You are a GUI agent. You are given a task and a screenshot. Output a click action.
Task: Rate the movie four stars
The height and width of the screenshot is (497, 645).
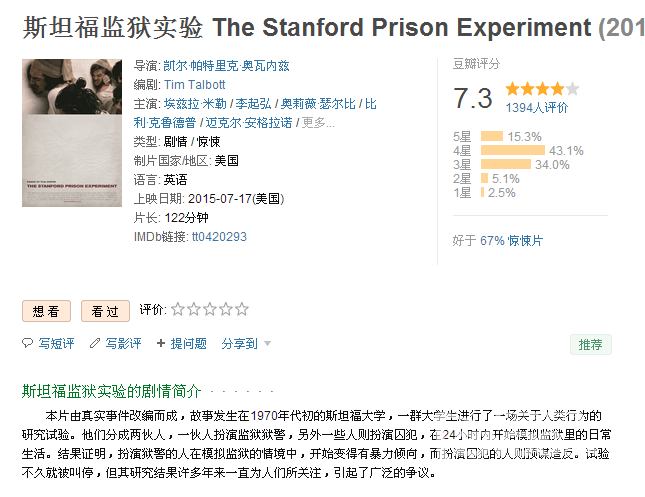(226, 309)
